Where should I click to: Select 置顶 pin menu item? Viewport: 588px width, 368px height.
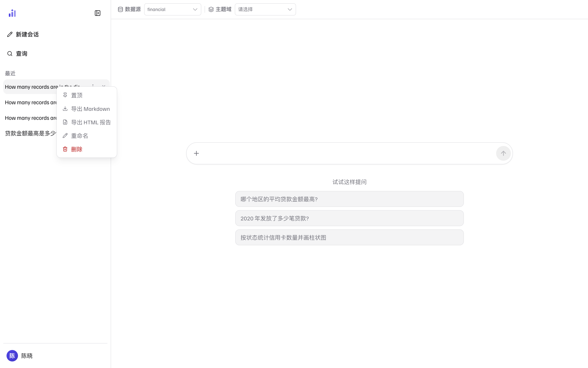[x=87, y=95]
